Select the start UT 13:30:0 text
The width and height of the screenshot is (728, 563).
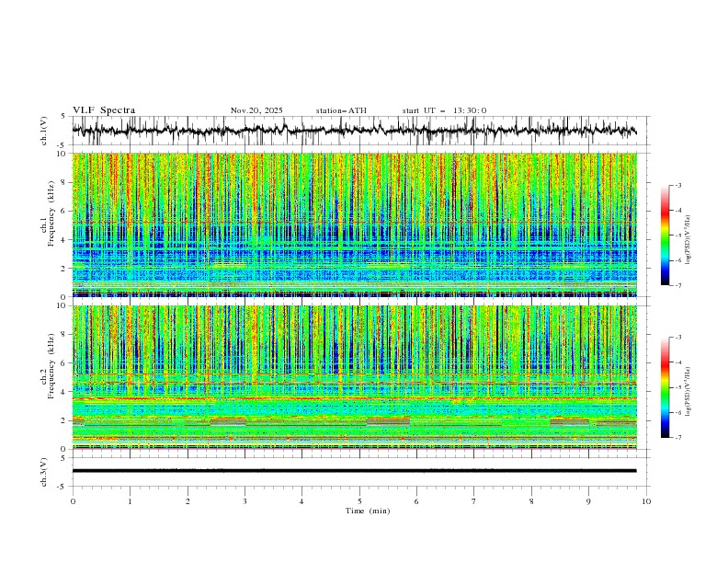pyautogui.click(x=444, y=110)
